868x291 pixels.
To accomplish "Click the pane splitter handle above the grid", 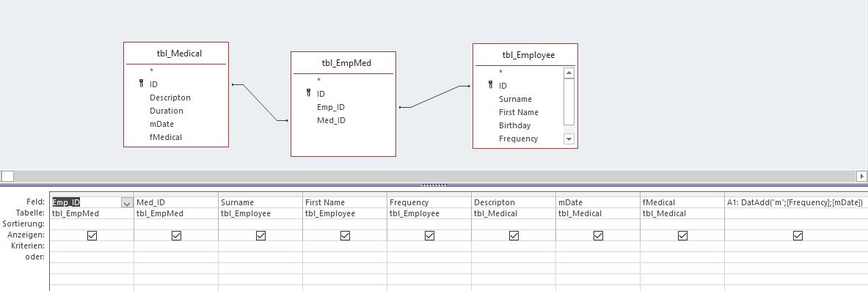I will [x=434, y=185].
